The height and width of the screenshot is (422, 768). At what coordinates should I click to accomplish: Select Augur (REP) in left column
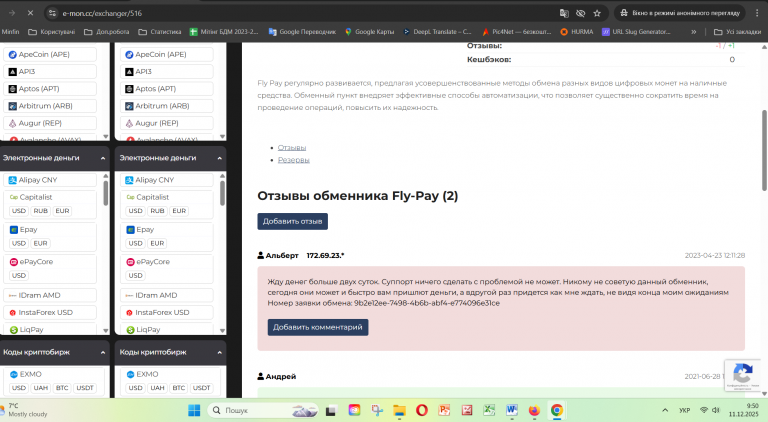(x=50, y=123)
